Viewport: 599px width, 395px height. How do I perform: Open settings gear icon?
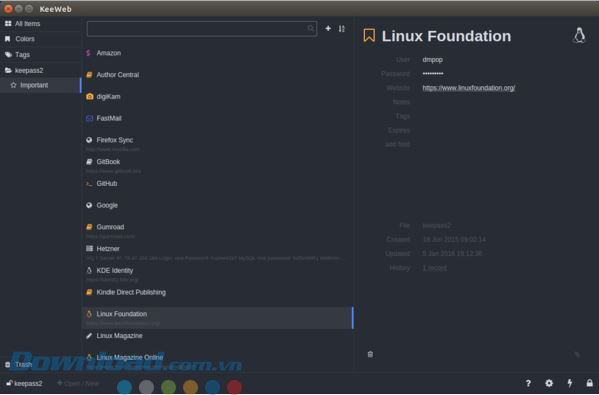point(549,383)
